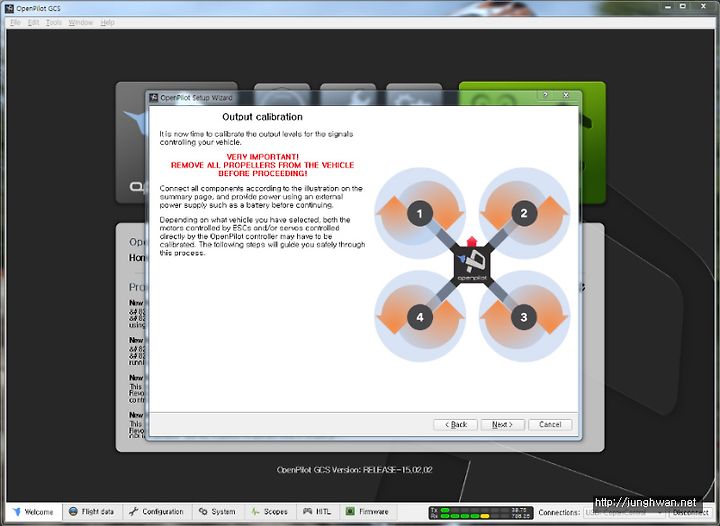Click the Tx/Rx telemetry status indicator

481,513
